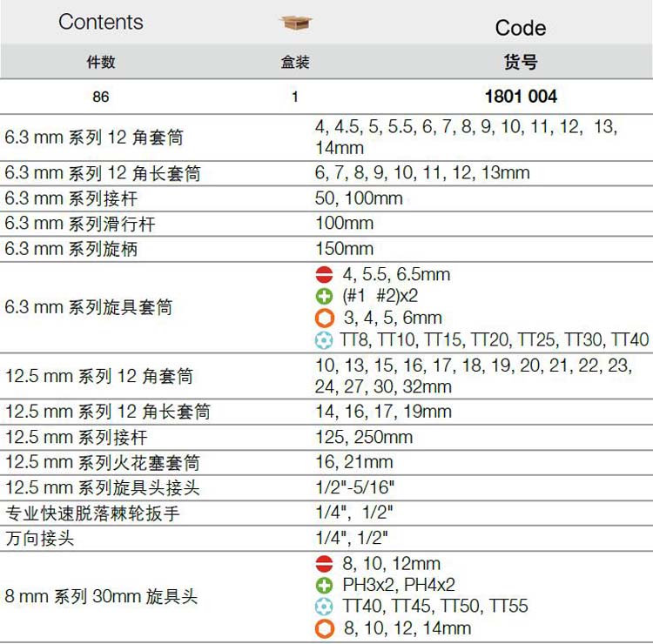Screen dimensions: 653x644
Task: Click the 6.3 mm 系列接杆 row label
Action: coord(71,199)
